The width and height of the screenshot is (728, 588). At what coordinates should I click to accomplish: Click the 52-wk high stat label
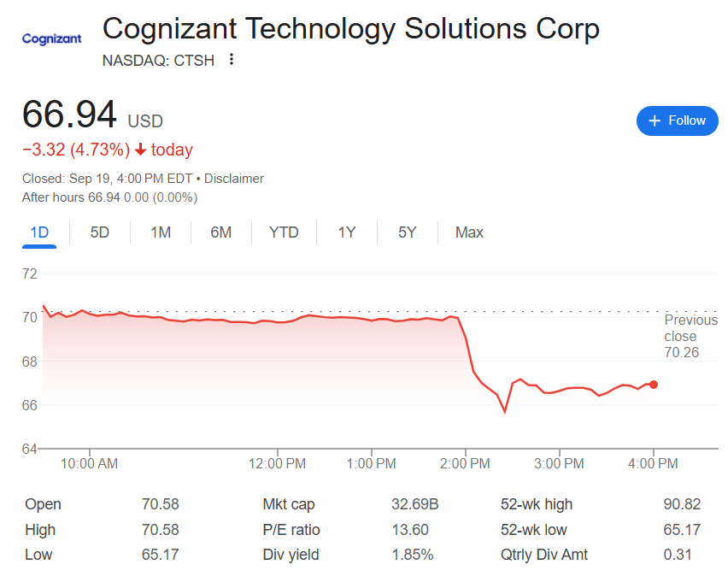click(x=537, y=504)
